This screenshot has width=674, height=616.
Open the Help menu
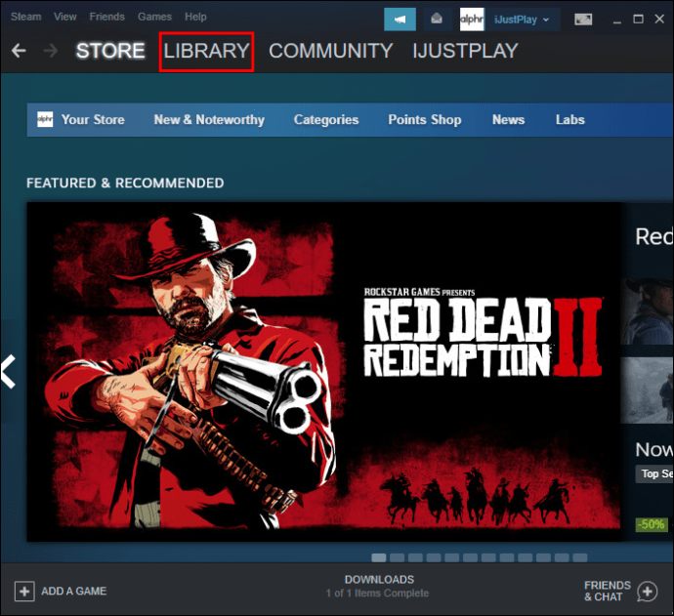(x=195, y=17)
